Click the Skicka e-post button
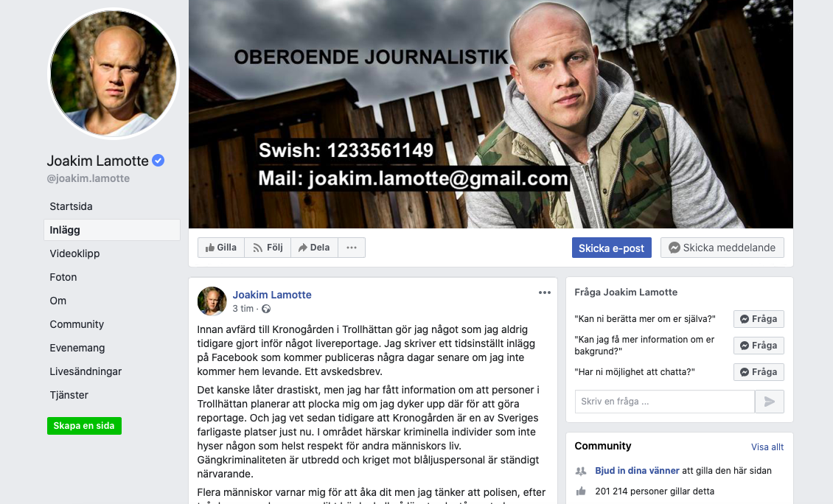Viewport: 833px width, 504px height. (611, 248)
